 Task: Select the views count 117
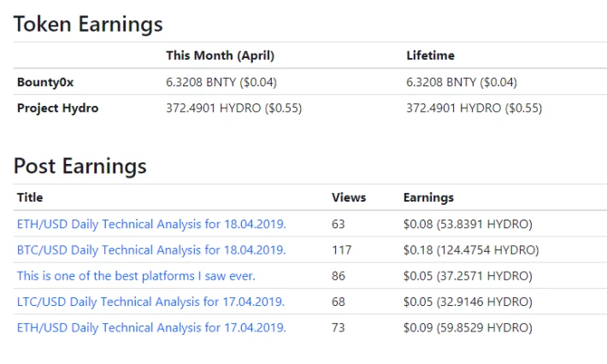point(341,250)
